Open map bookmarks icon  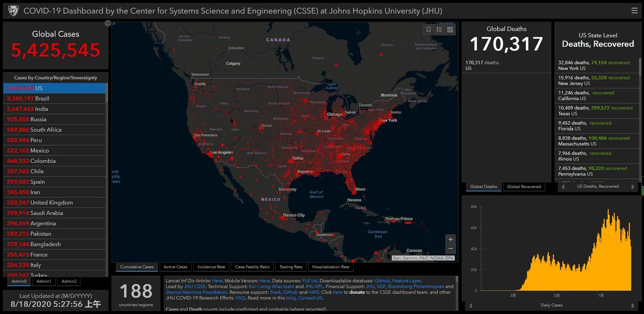click(429, 30)
